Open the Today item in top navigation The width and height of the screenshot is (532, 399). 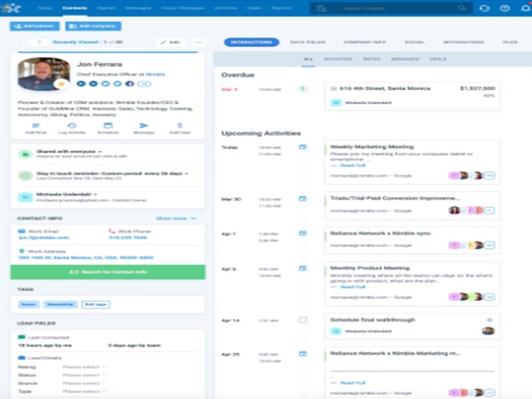(x=45, y=8)
